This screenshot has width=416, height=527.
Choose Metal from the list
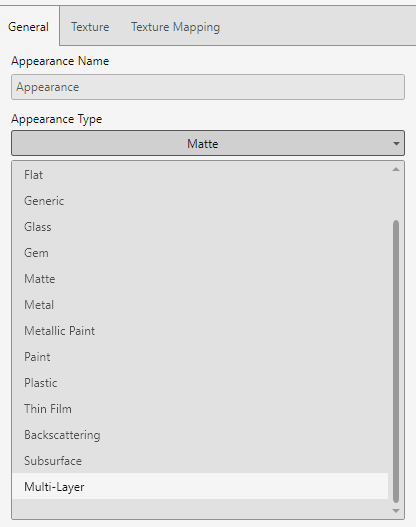(200, 305)
